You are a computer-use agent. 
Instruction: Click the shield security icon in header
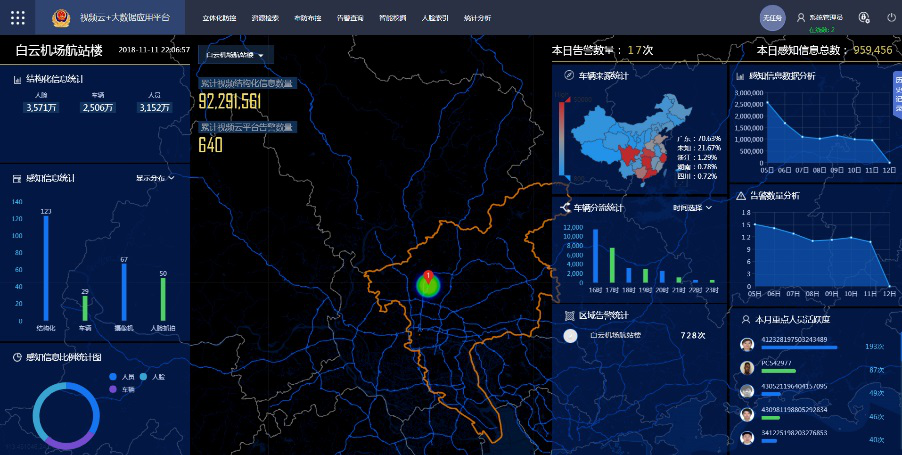click(863, 18)
